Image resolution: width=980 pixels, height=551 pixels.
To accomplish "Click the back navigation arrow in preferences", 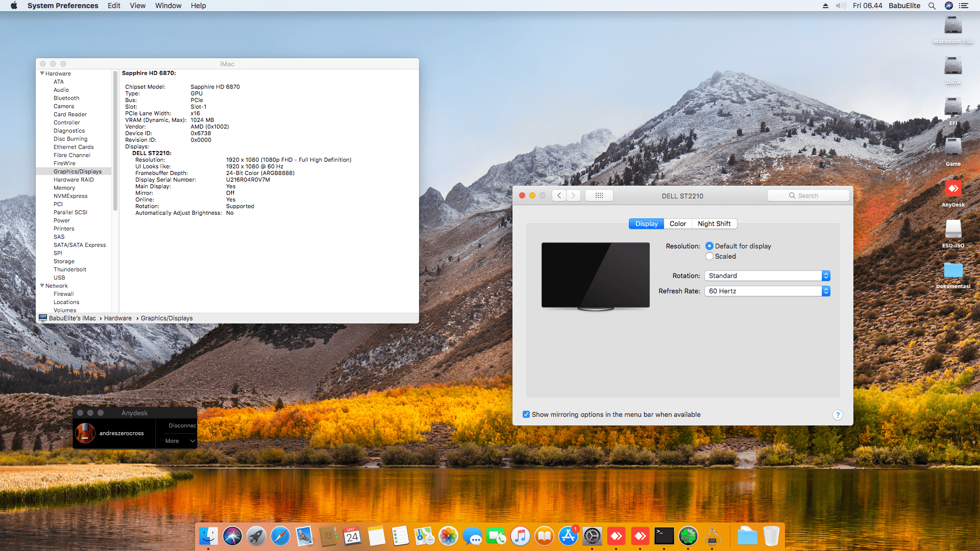I will 559,195.
